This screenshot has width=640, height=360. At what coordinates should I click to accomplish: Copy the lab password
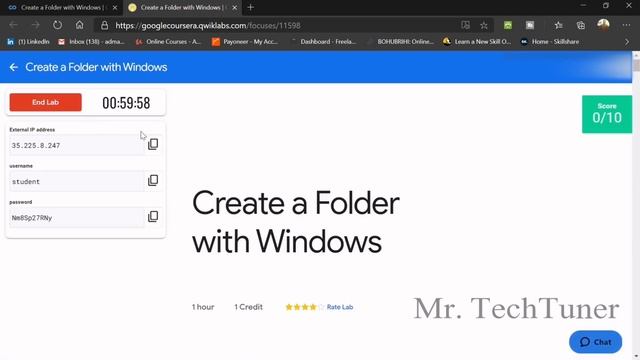(x=153, y=216)
